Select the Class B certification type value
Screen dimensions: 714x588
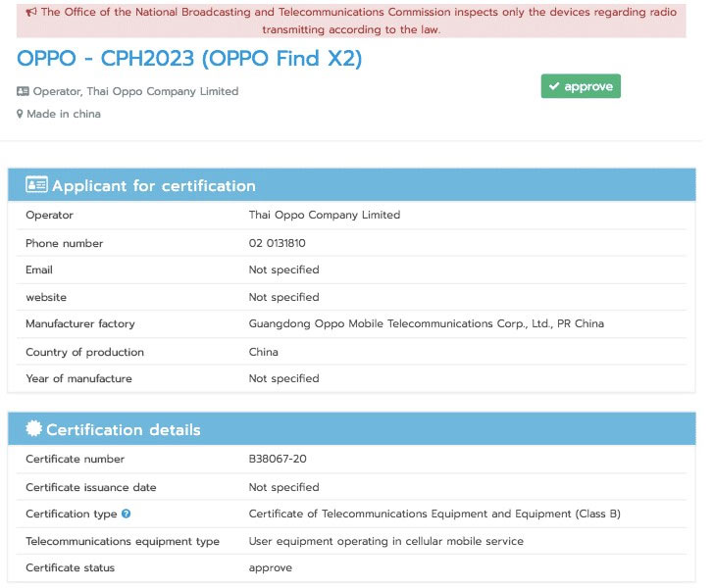[x=434, y=514]
